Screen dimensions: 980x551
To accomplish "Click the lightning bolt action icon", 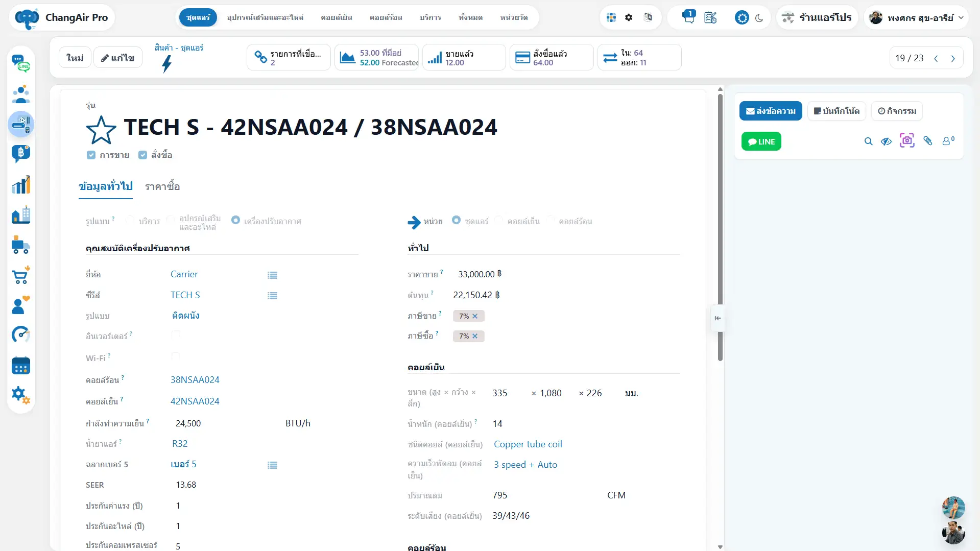I will click(x=166, y=64).
